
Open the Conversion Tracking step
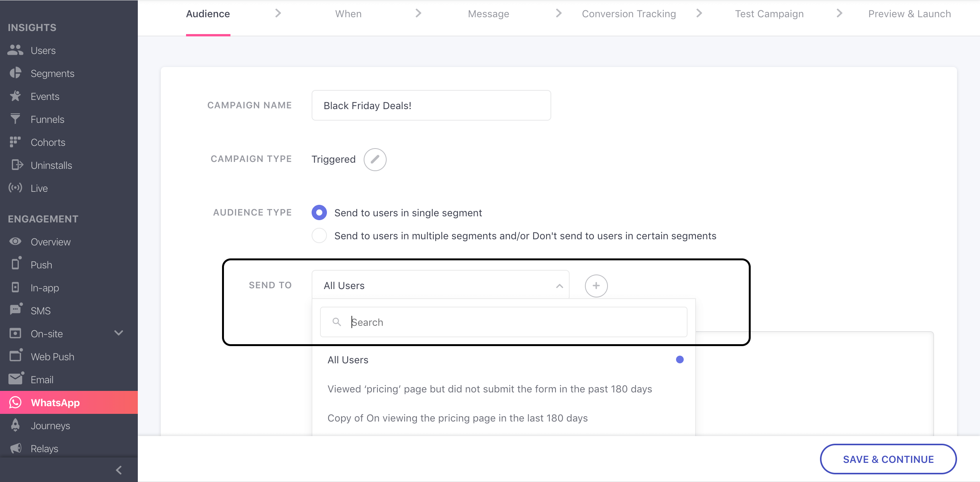click(x=629, y=14)
